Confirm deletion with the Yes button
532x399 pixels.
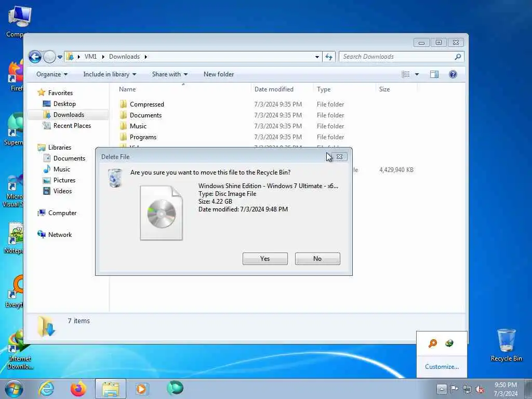(265, 259)
